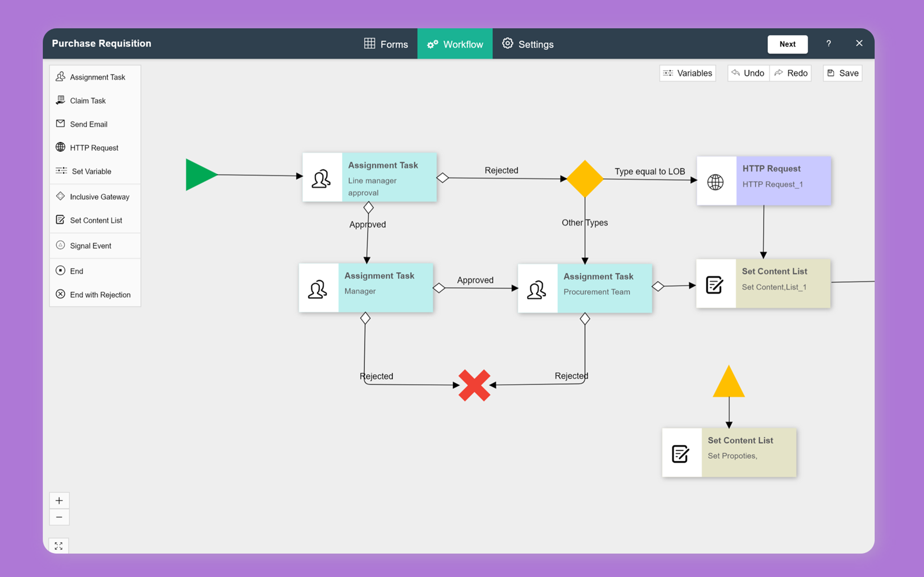Click the zoom out minus button
The image size is (924, 577).
[59, 517]
